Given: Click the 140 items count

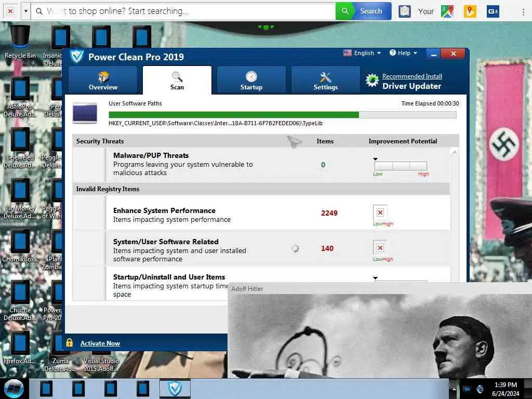Looking at the screenshot, I should point(327,248).
